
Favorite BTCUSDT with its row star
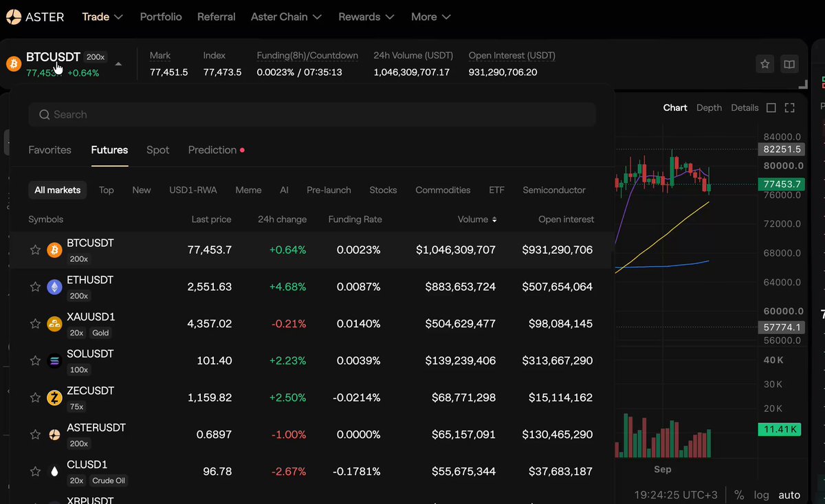35,250
